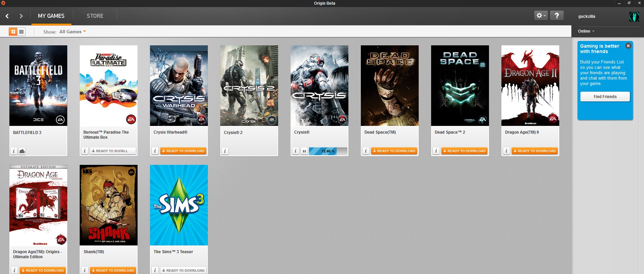The image size is (644, 274).
Task: Click the Origin logo in title bar
Action: [x=3, y=3]
